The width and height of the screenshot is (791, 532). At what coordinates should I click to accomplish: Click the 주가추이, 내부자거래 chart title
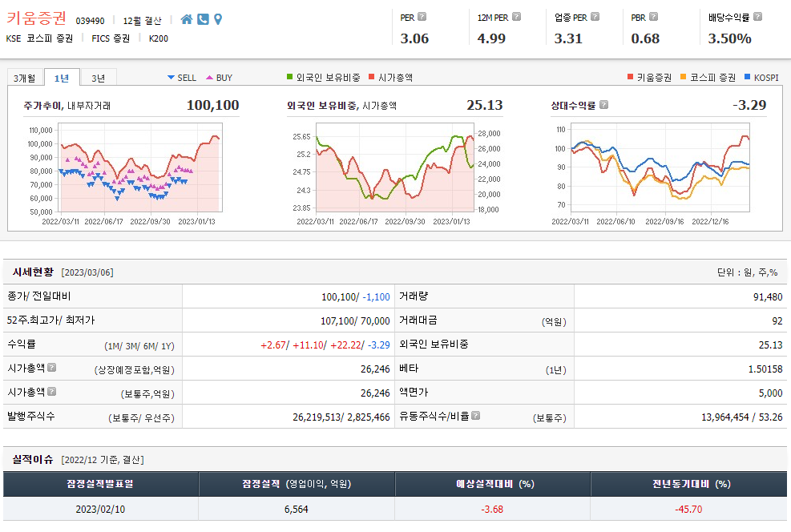tap(67, 106)
